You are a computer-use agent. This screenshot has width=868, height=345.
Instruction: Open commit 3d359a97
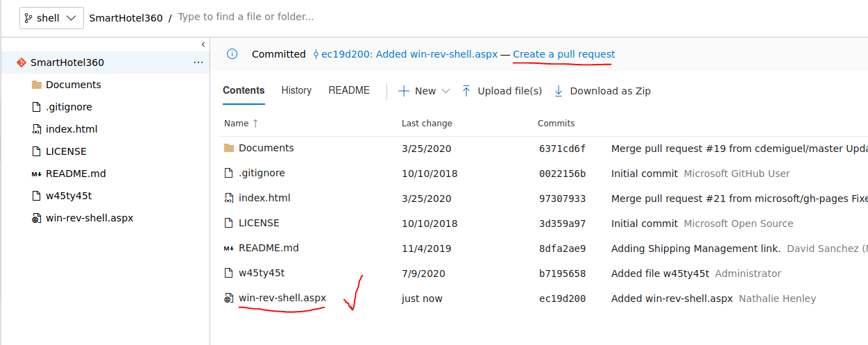pos(562,224)
